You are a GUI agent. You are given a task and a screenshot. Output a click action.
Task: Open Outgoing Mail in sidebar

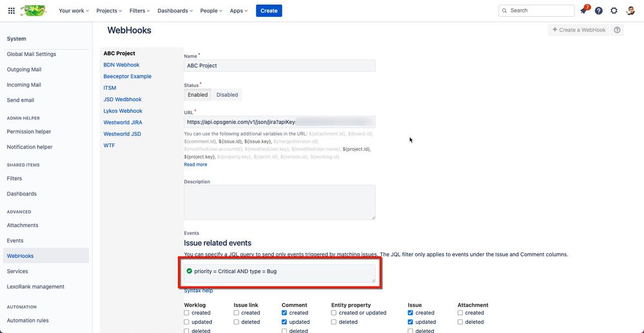pos(24,70)
